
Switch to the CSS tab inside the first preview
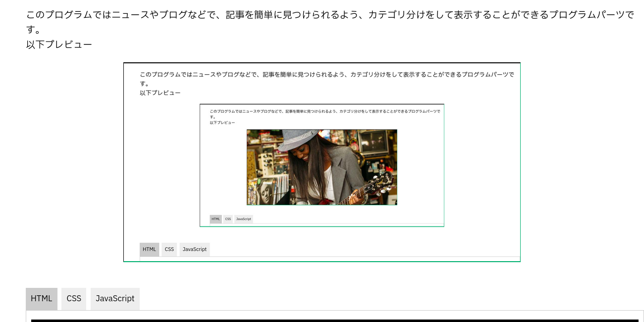169,249
